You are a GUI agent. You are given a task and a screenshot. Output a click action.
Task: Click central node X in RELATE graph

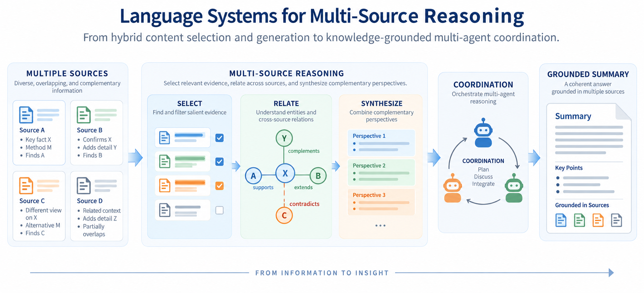click(285, 174)
